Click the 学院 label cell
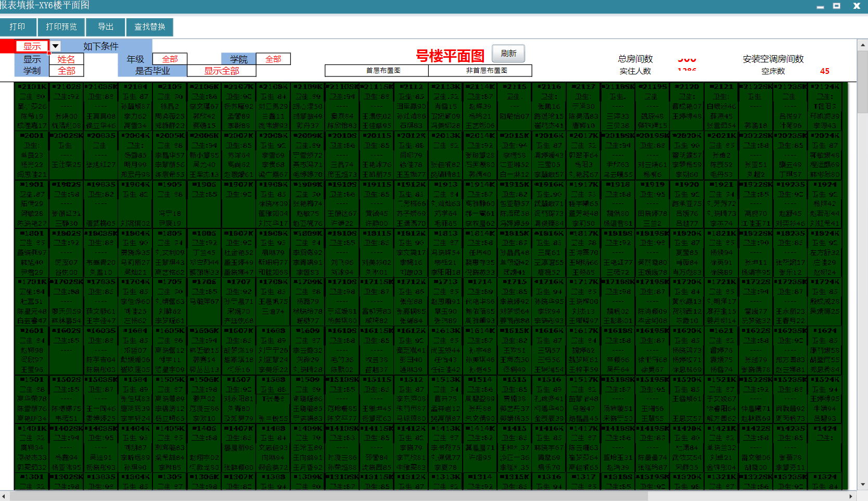868x501 pixels. (x=239, y=59)
